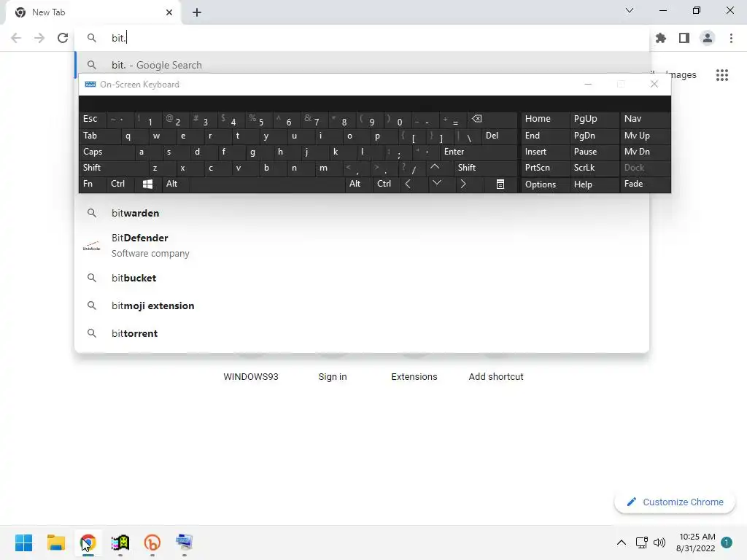Open the colorful ghost app in taskbar
Viewport: 747px width, 560px height.
120,542
